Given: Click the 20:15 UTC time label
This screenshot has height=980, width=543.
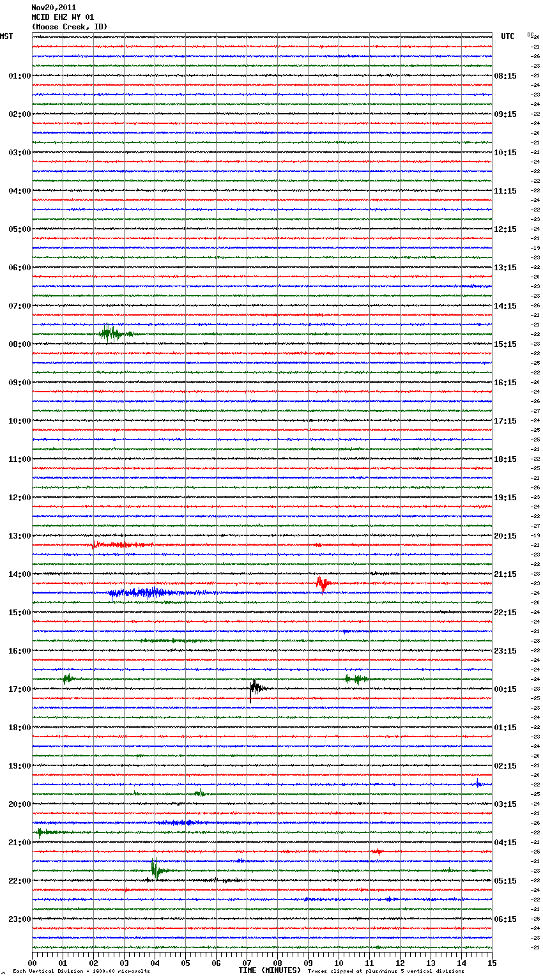Looking at the screenshot, I should click(x=505, y=536).
